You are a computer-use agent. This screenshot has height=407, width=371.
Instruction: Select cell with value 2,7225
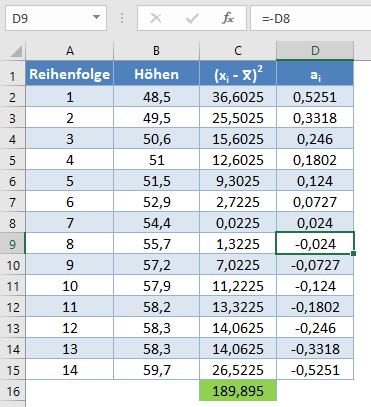coord(238,202)
